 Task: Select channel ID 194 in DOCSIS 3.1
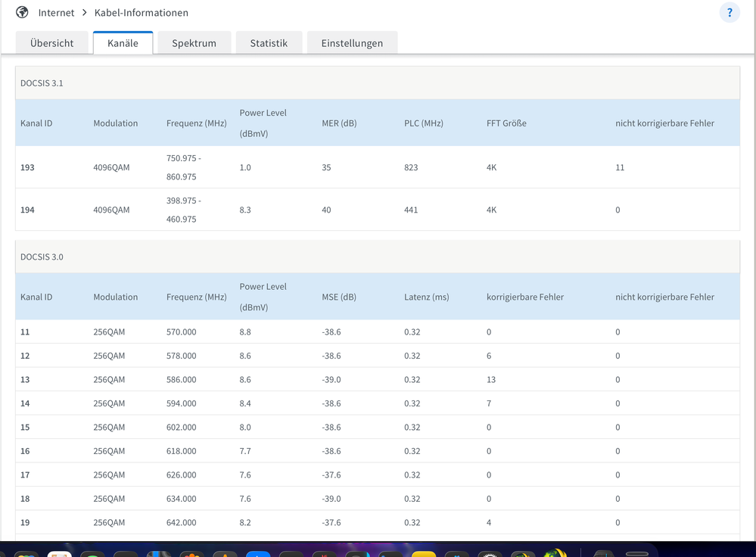pyautogui.click(x=27, y=210)
